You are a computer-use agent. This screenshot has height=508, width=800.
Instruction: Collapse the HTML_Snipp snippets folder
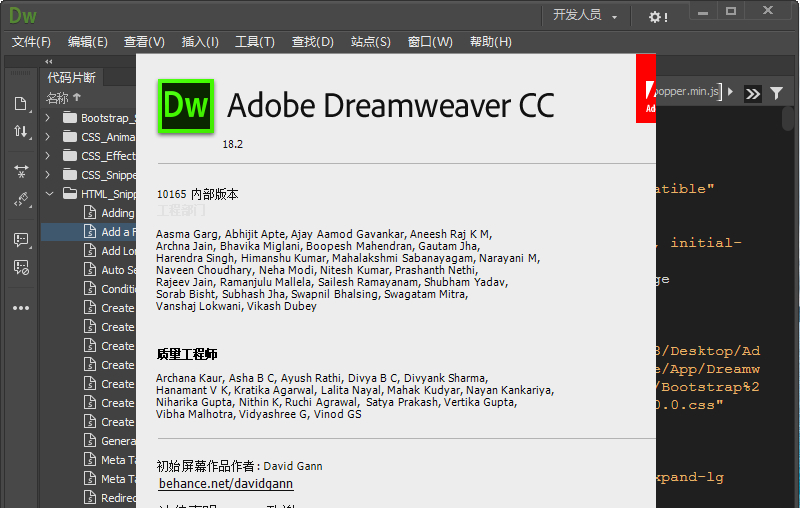49,194
